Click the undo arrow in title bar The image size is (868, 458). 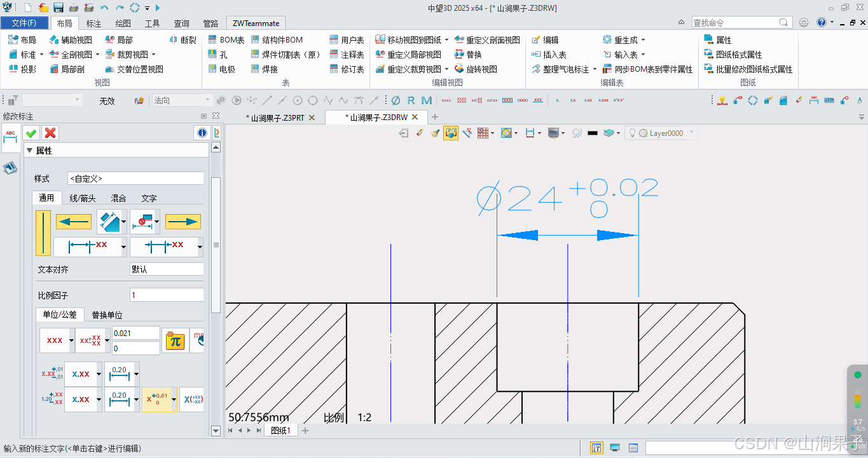[x=104, y=8]
